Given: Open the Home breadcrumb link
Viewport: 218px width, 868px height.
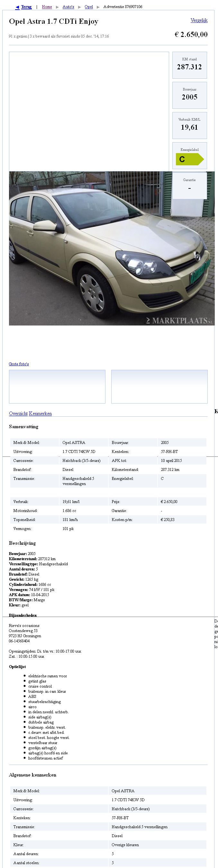Looking at the screenshot, I should point(47,7).
